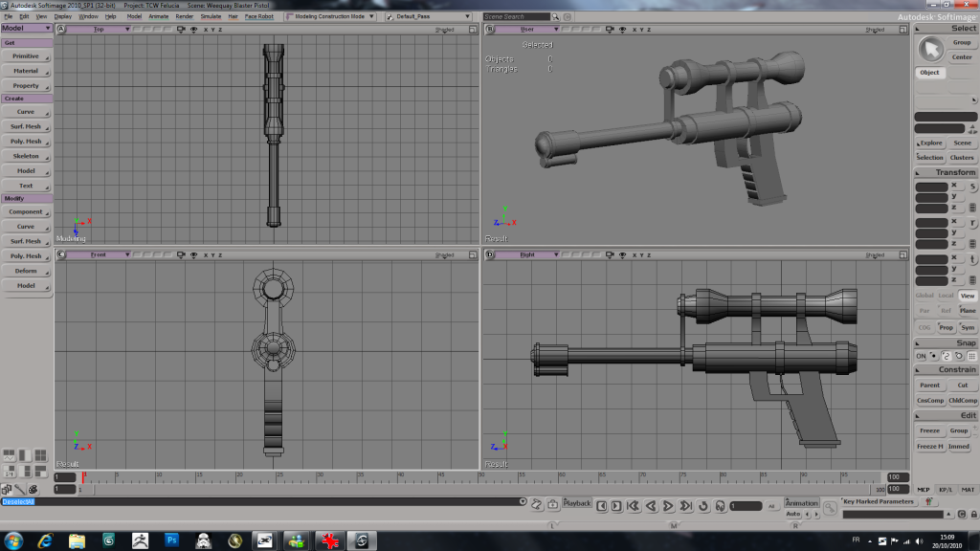Go to the last frame
This screenshot has width=980, height=551.
click(685, 506)
